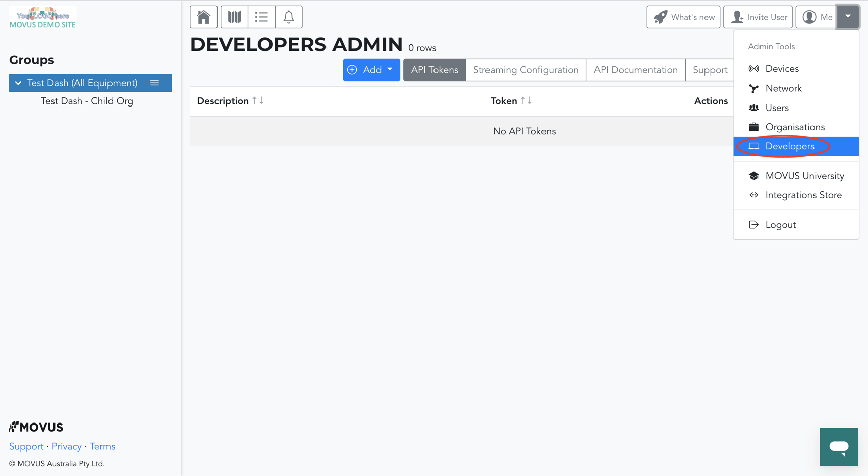
Task: Click the Privacy link in the footer
Action: coord(67,446)
